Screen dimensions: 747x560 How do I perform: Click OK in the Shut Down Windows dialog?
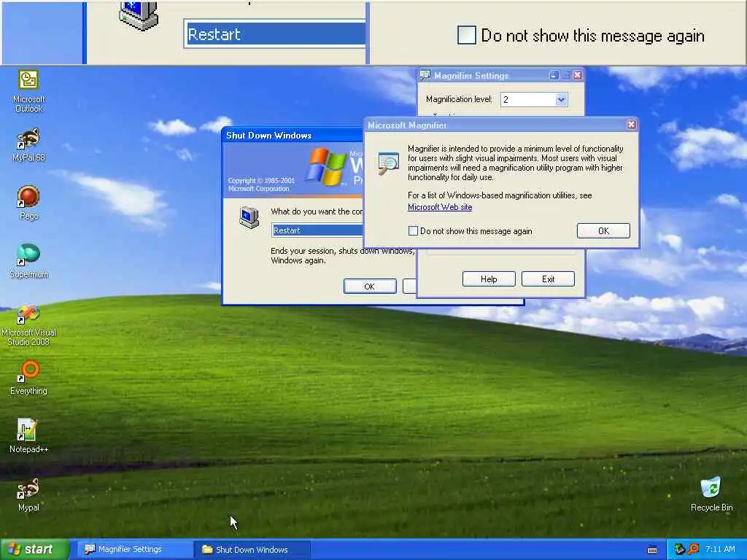click(x=370, y=286)
